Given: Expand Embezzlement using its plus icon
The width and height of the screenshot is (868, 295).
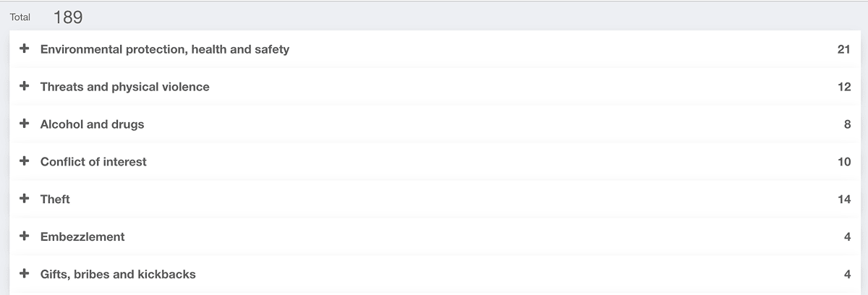Looking at the screenshot, I should [x=25, y=236].
